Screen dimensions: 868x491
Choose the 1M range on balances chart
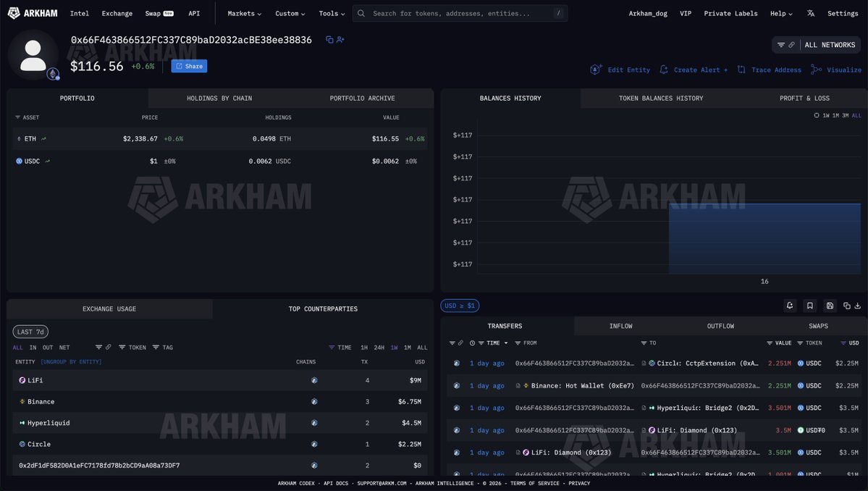coord(835,115)
